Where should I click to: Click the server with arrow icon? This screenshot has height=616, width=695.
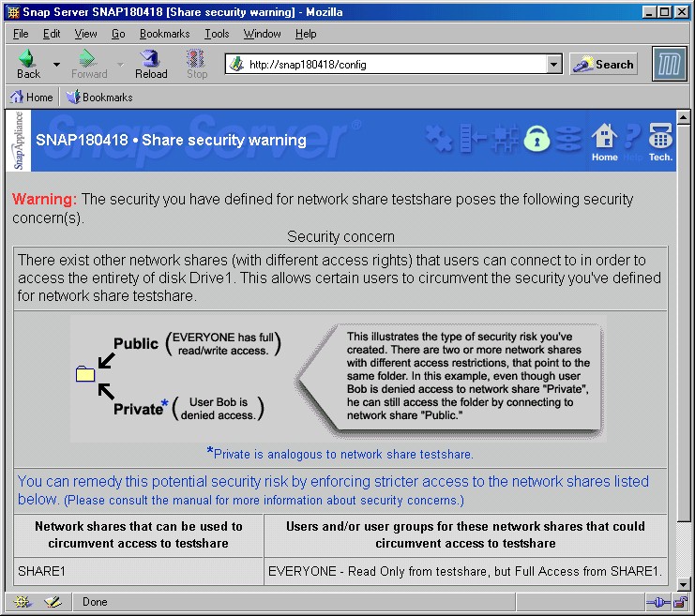tap(473, 139)
